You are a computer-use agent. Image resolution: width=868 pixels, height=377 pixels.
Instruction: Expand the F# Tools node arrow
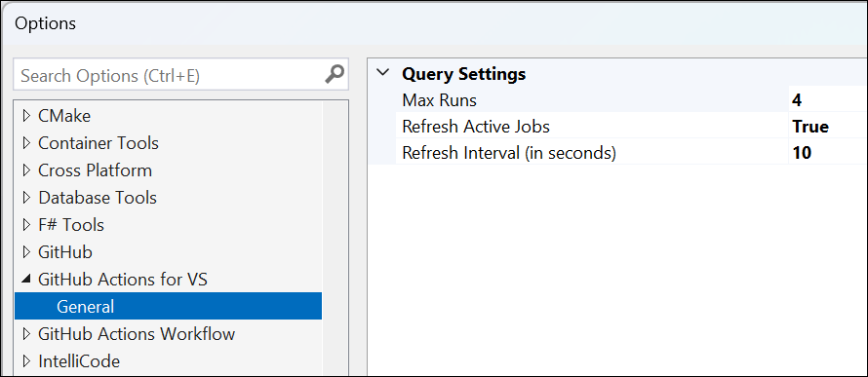[26, 225]
